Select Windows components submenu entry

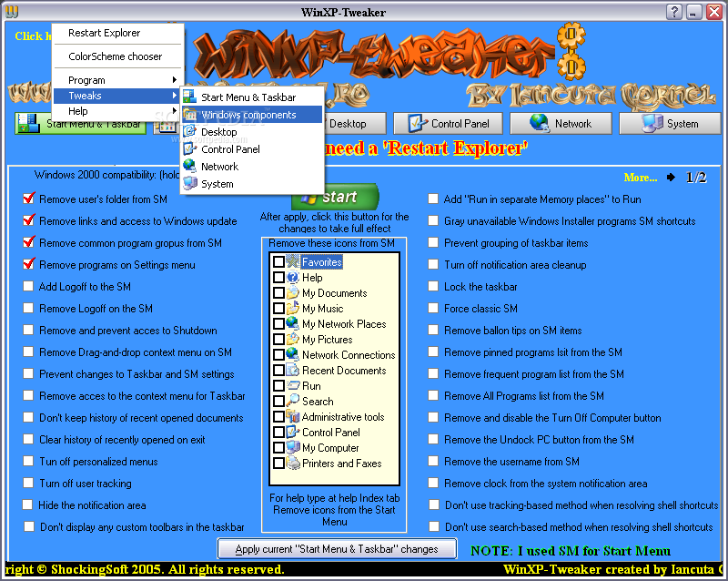[252, 115]
